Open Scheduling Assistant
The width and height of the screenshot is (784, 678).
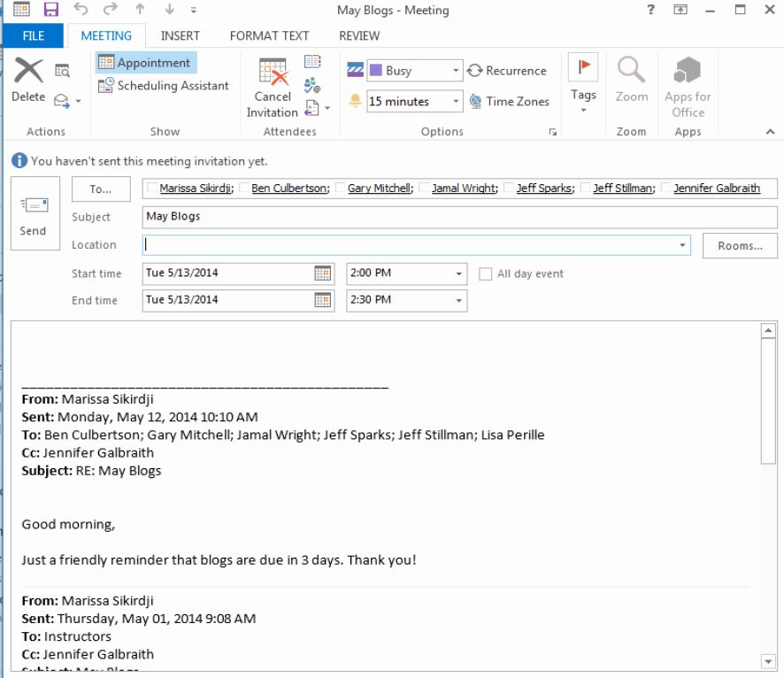tap(164, 86)
